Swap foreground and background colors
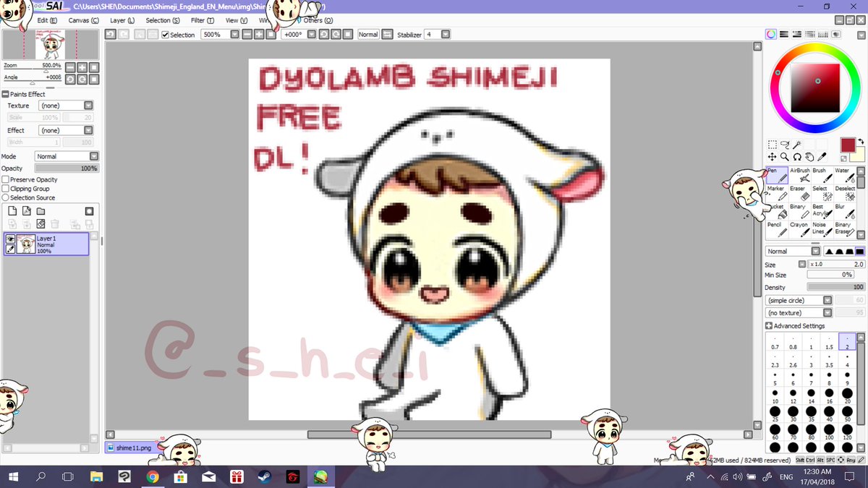 [x=860, y=141]
